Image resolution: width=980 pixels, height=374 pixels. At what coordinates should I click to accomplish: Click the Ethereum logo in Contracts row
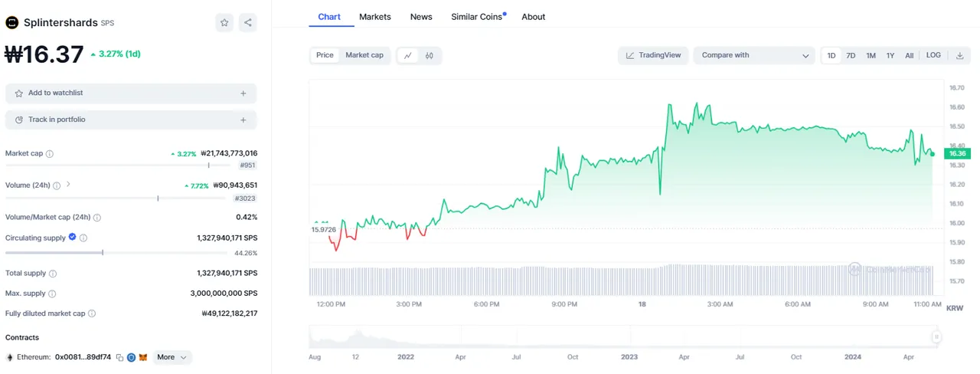(x=10, y=358)
